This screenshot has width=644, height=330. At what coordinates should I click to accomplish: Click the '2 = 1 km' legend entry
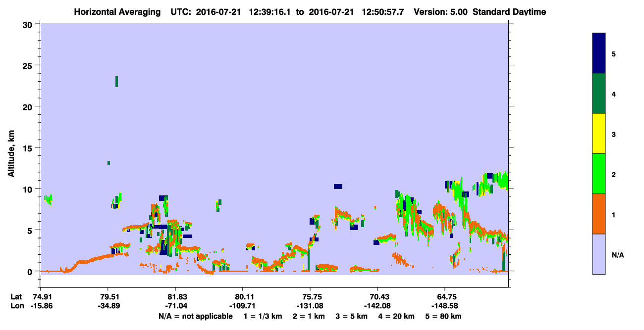[310, 316]
